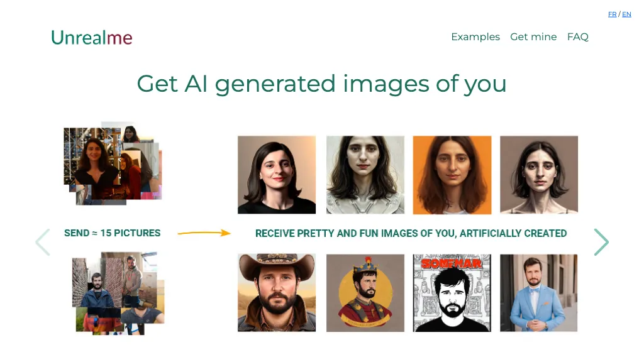Click the yellow arrow graphic

204,233
